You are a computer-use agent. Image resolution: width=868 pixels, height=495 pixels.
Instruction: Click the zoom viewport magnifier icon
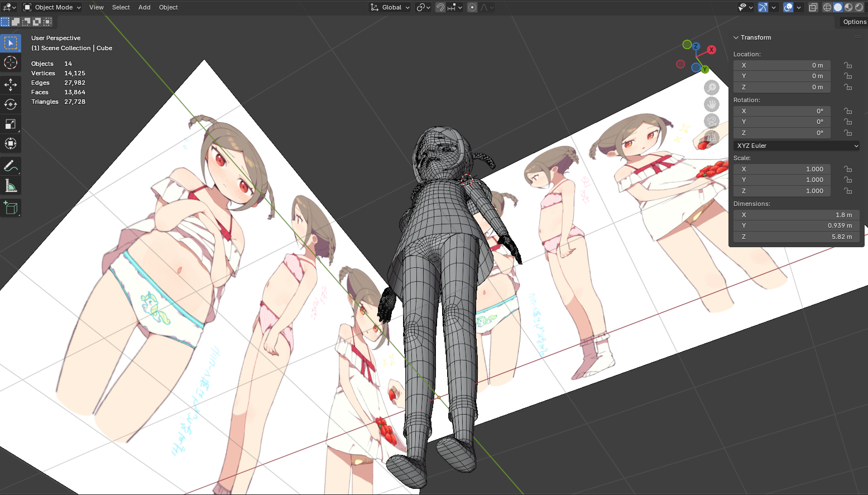pyautogui.click(x=712, y=88)
